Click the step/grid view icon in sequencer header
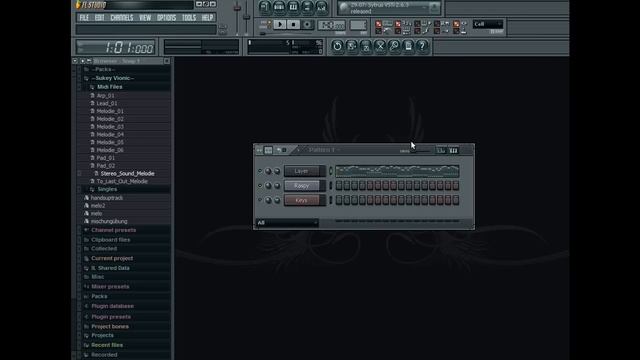Viewport: 640px width, 360px height. pyautogui.click(x=268, y=150)
